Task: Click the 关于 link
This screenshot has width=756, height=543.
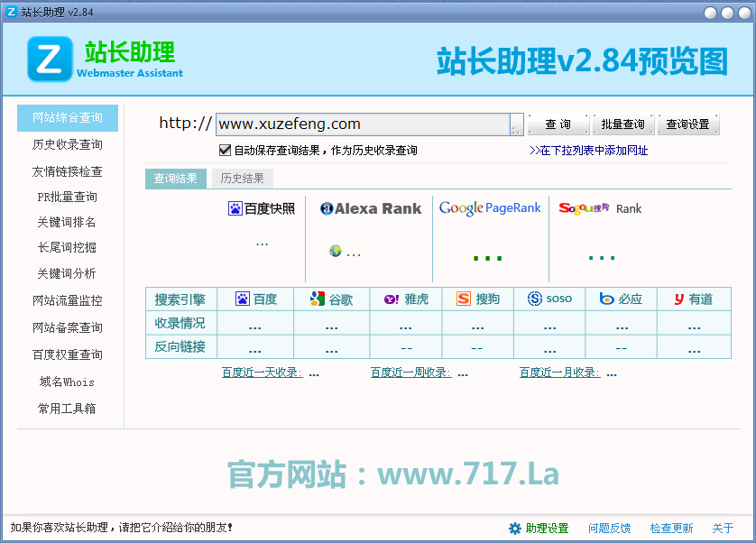Action: click(724, 529)
